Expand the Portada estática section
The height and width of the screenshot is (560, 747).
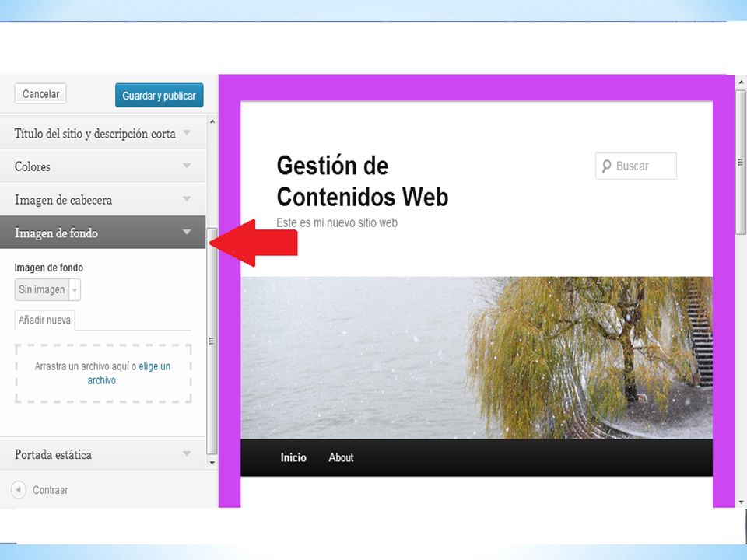(103, 454)
